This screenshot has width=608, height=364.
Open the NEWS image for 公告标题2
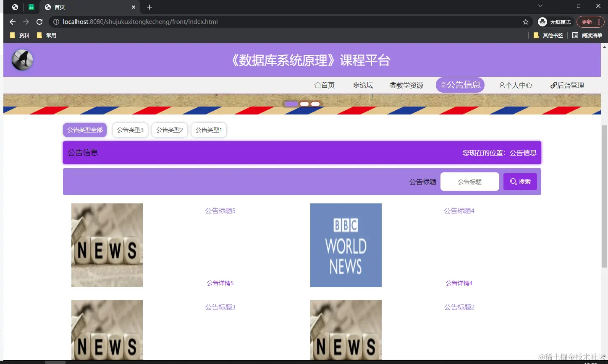point(346,330)
